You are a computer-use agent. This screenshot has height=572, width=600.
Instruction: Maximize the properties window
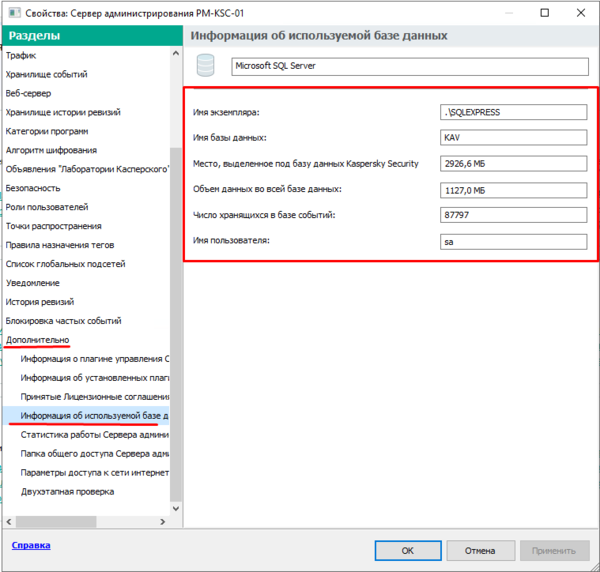click(545, 13)
